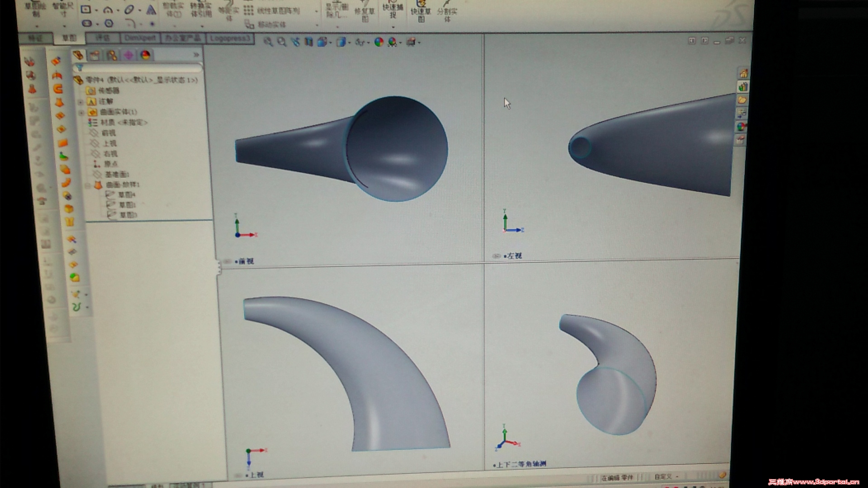Select the ellipse sketch tool
Viewport: 868px width, 488px height.
coord(130,9)
